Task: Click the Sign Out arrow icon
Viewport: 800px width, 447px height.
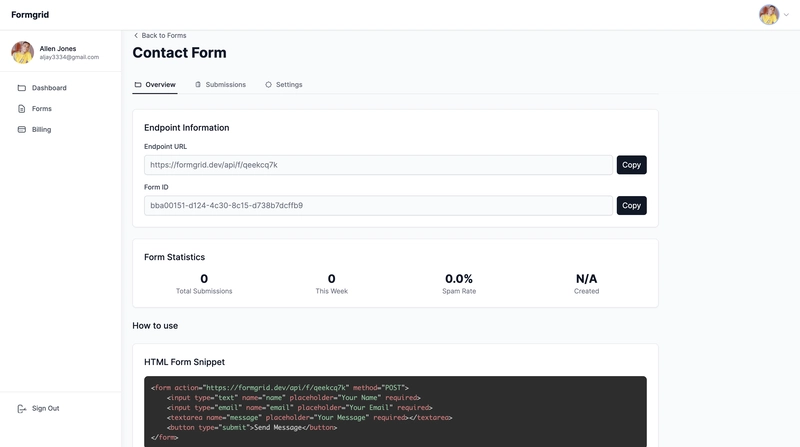Action: tap(22, 409)
